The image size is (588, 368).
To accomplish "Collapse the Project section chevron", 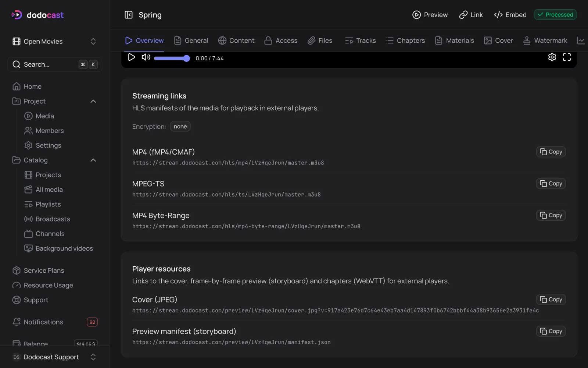I will 93,101.
